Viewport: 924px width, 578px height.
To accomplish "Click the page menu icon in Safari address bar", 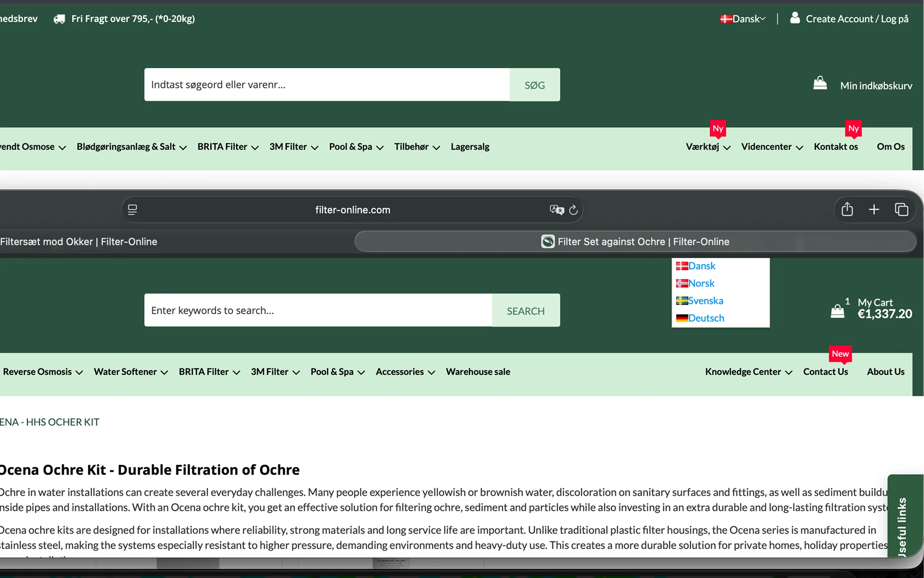I will 132,210.
